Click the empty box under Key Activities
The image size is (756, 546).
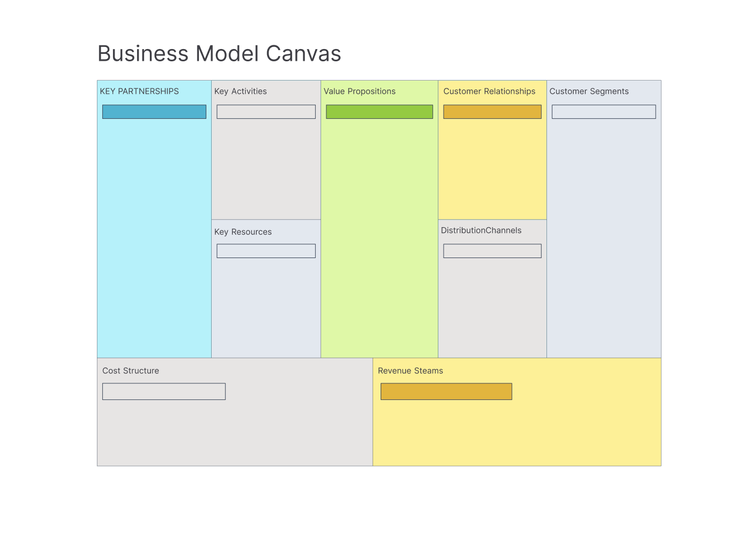tap(266, 111)
